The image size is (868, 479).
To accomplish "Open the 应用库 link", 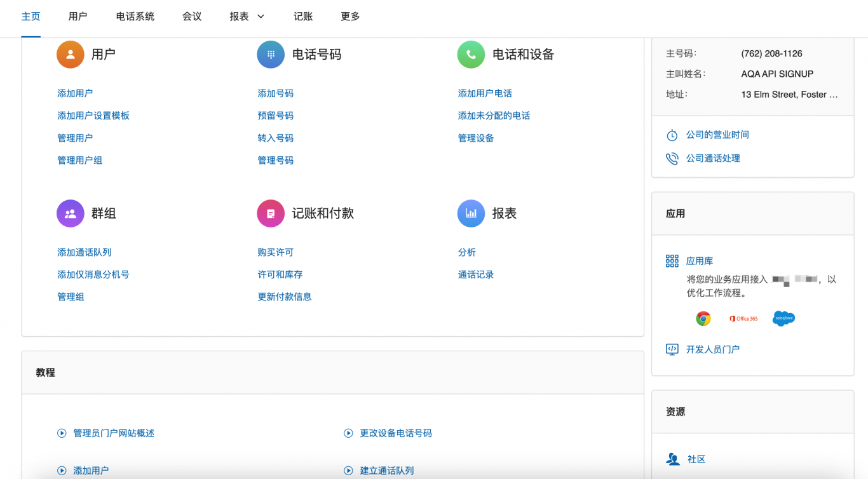I will point(700,261).
